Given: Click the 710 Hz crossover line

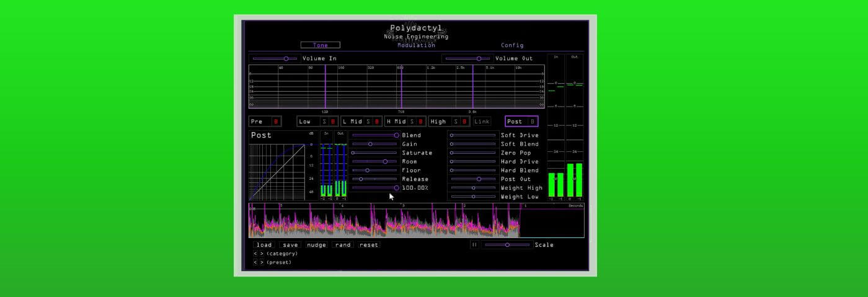Looking at the screenshot, I should click(x=401, y=87).
